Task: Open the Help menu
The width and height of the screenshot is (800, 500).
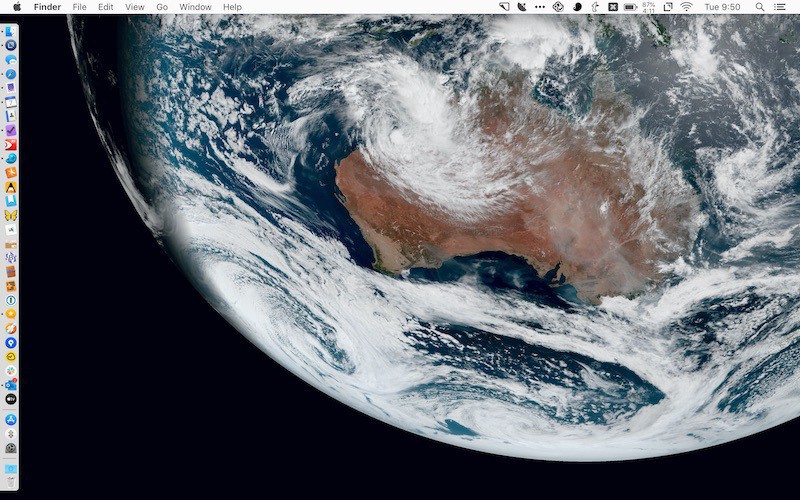Action: [x=232, y=7]
